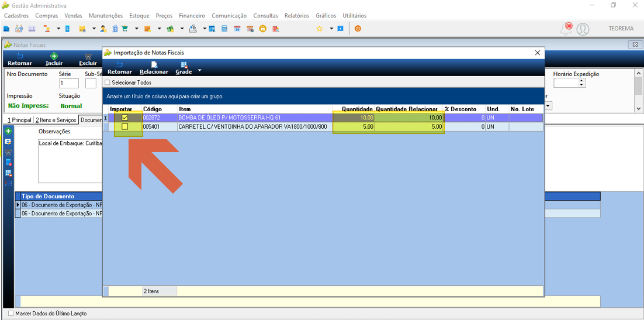Open the calculator icon

point(224,29)
